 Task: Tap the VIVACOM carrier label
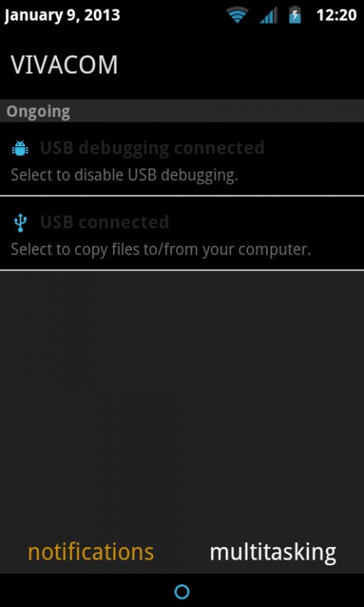[x=64, y=65]
